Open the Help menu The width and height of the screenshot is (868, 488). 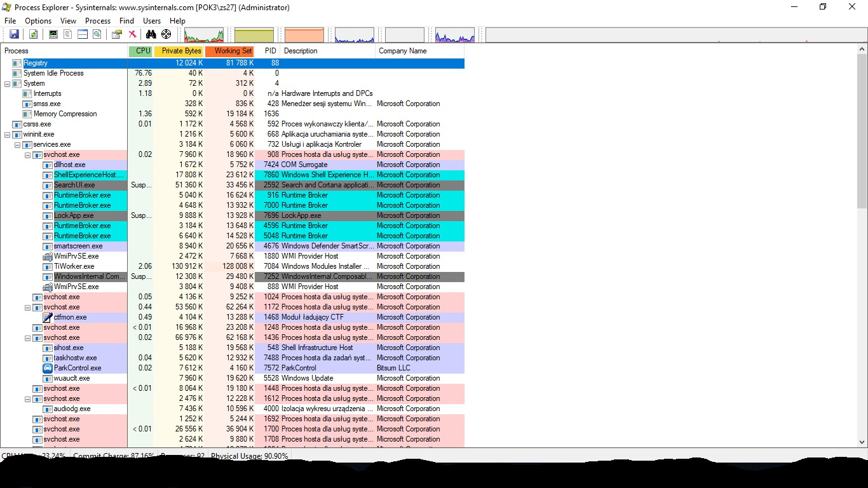(177, 21)
